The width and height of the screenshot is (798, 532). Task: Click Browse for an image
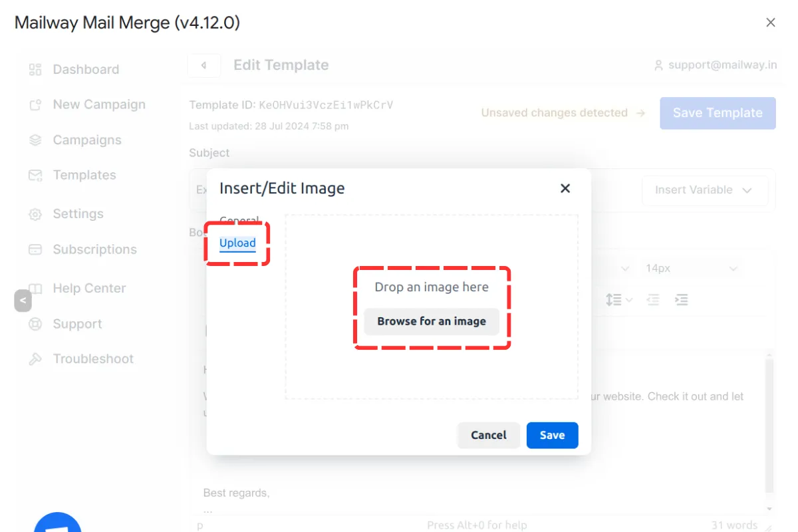pos(432,321)
